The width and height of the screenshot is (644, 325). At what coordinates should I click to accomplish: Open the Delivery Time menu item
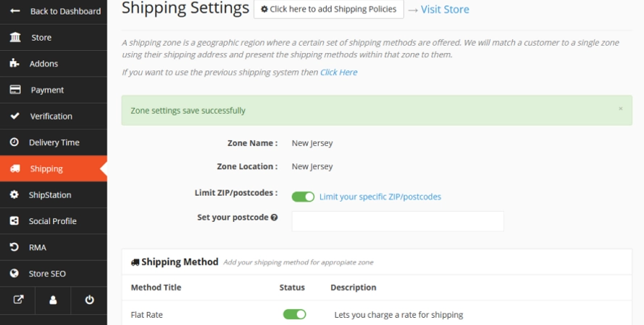coord(54,142)
